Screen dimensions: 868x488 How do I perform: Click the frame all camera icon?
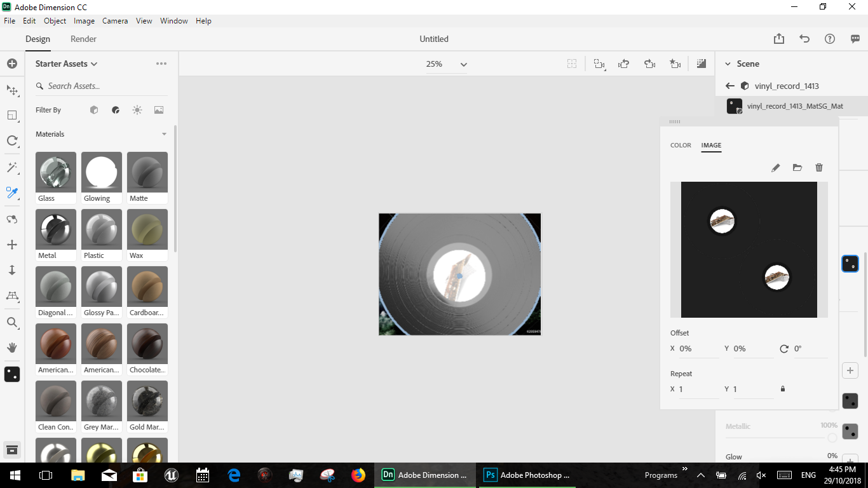coord(599,64)
